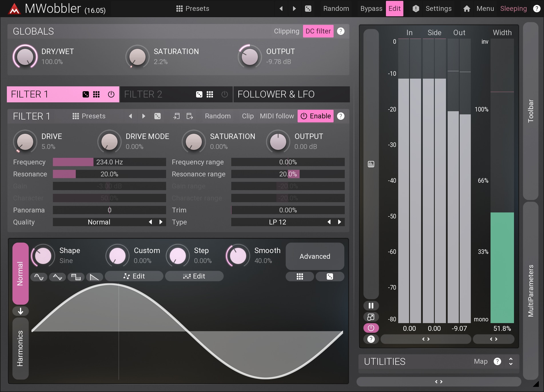Screen dimensions: 544x392
Task: Click the Frequency 234.0 Hz slider
Action: (109, 162)
